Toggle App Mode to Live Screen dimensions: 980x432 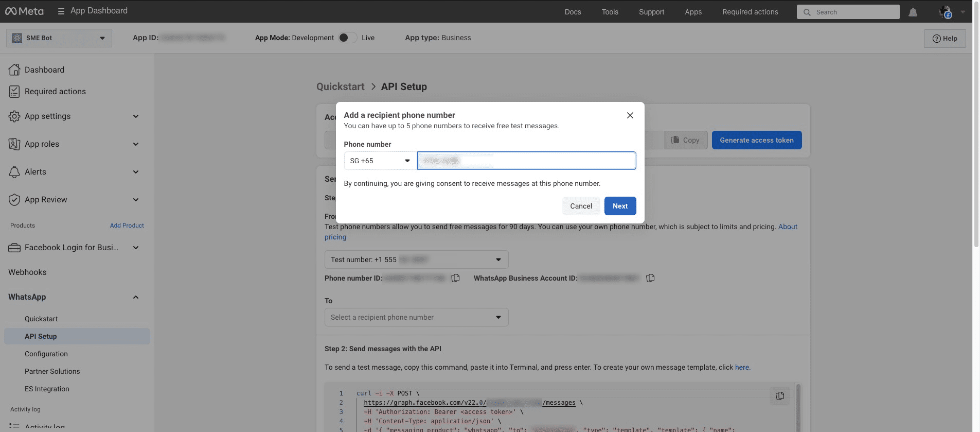click(x=348, y=38)
